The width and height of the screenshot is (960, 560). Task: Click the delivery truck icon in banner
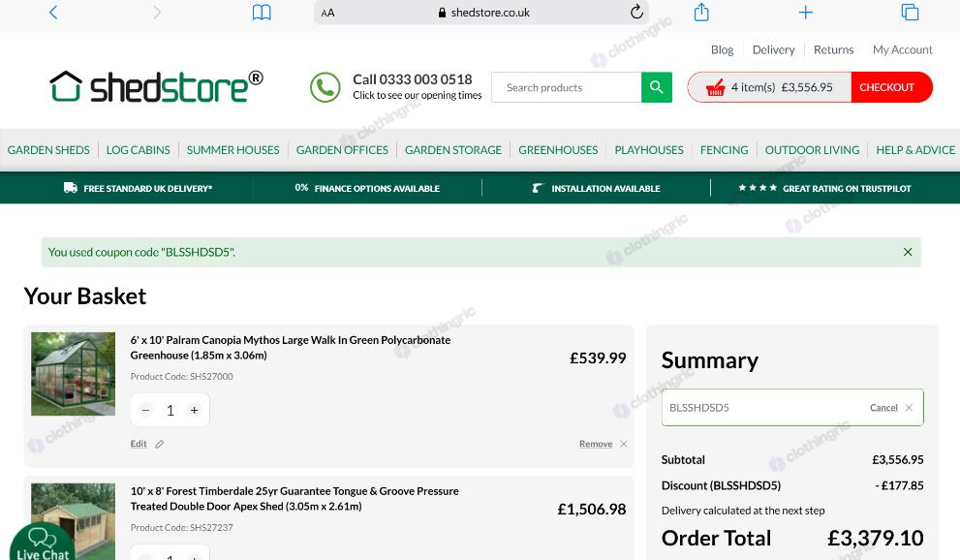point(71,187)
